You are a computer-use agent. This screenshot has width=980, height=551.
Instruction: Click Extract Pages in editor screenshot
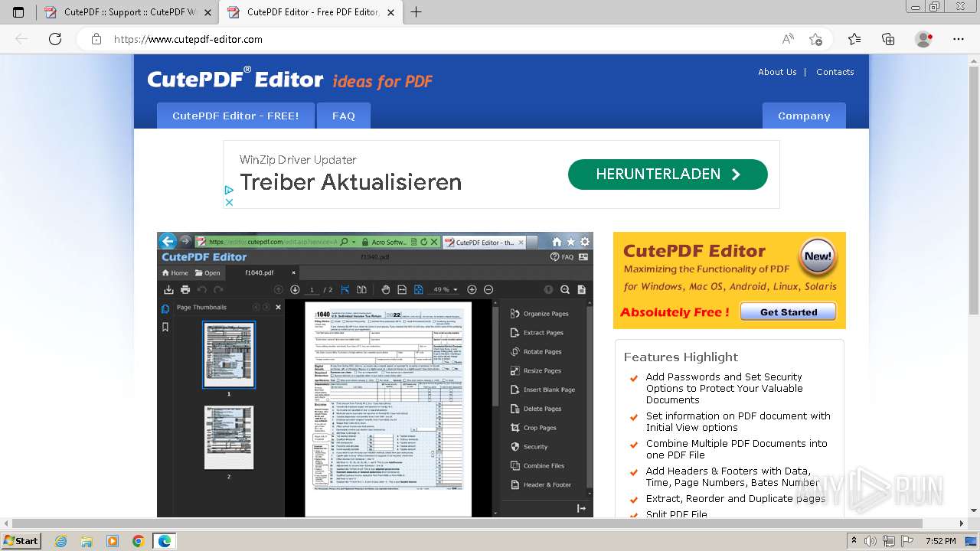coord(537,332)
